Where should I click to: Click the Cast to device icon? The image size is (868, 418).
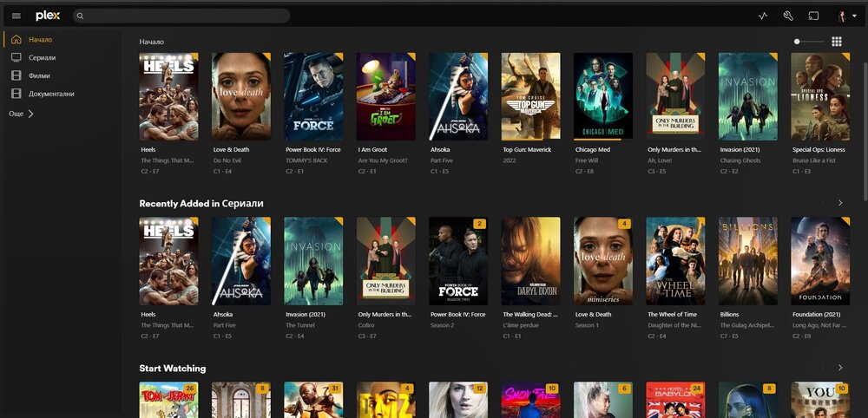point(813,16)
